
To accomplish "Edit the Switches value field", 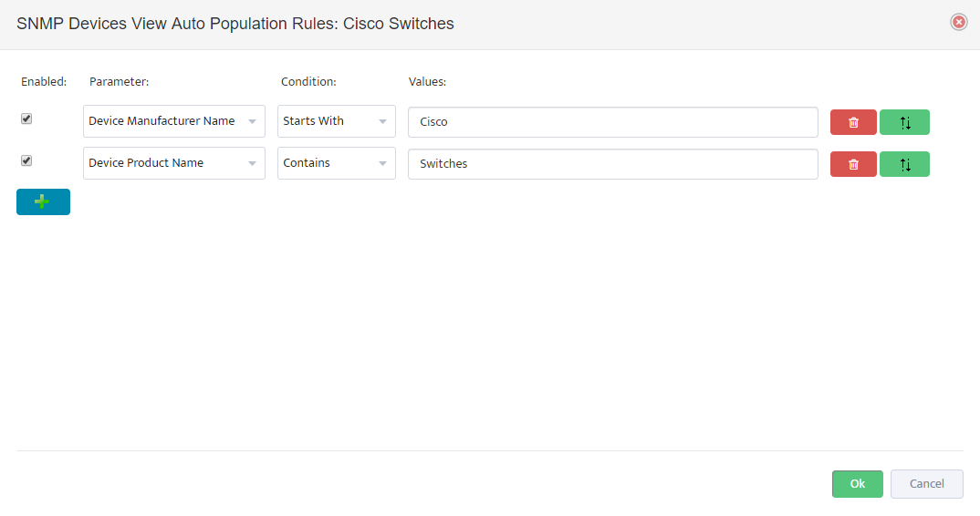I will point(613,164).
